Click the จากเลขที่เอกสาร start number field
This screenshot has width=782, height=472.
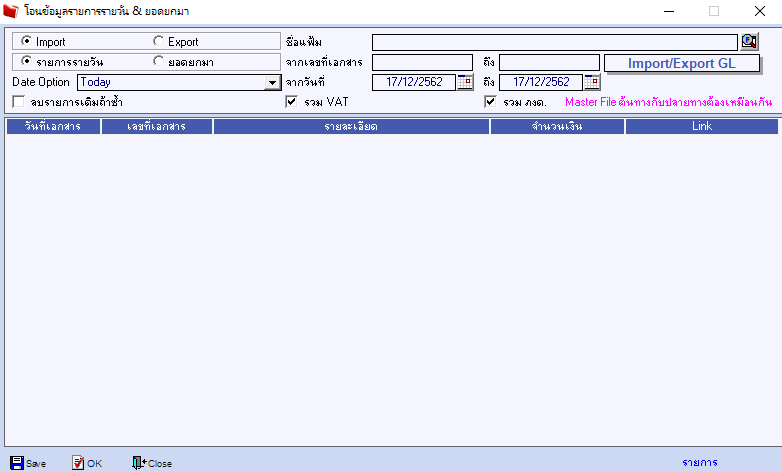(422, 62)
